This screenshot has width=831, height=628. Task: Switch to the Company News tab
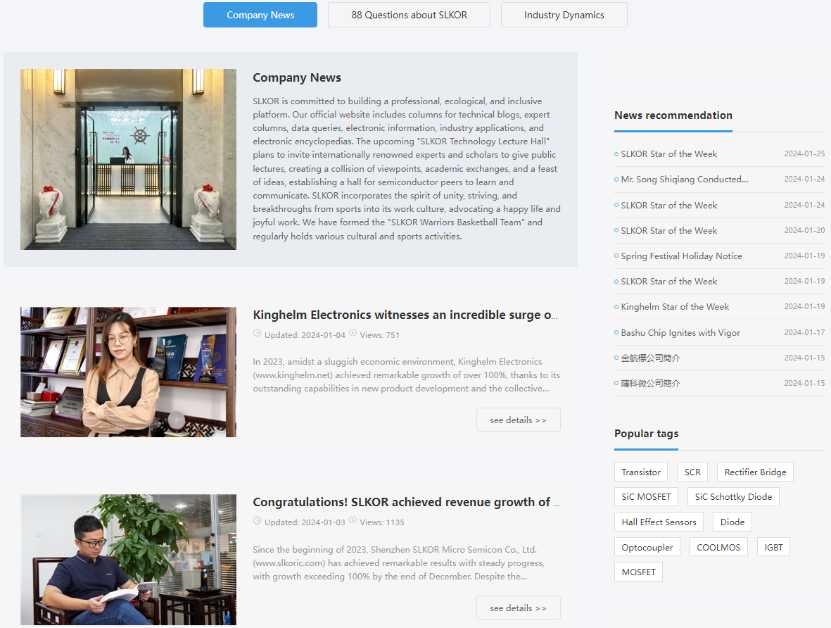click(260, 15)
